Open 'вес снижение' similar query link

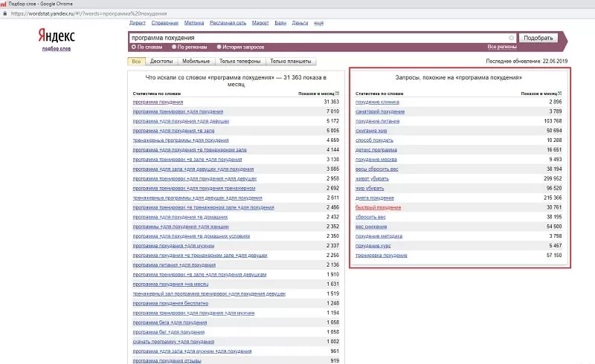371,227
